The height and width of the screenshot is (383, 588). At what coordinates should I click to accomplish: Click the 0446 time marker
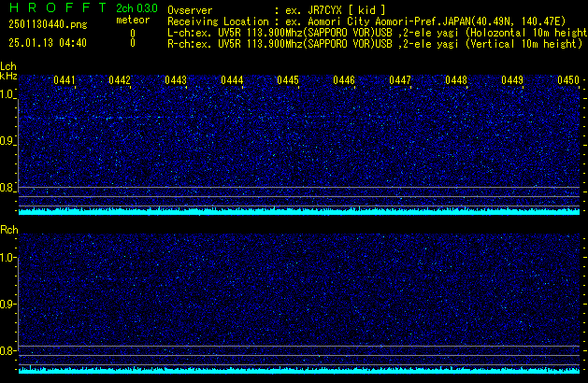click(344, 80)
